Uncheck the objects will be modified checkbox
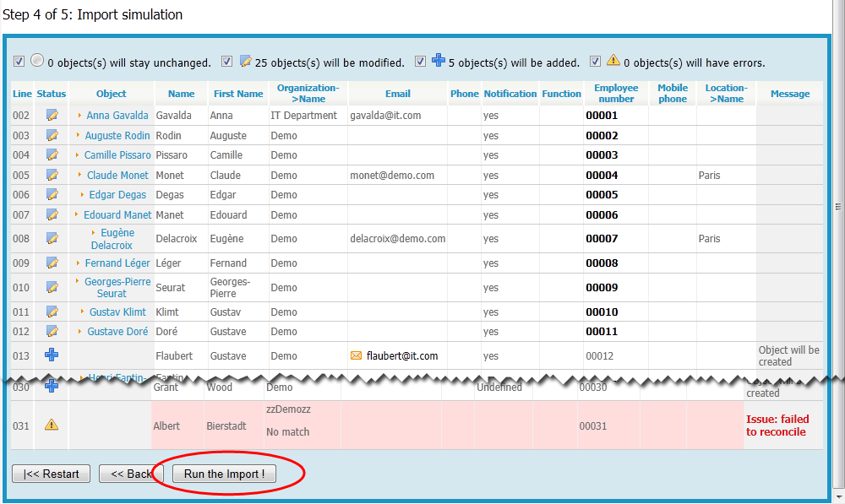 click(226, 61)
